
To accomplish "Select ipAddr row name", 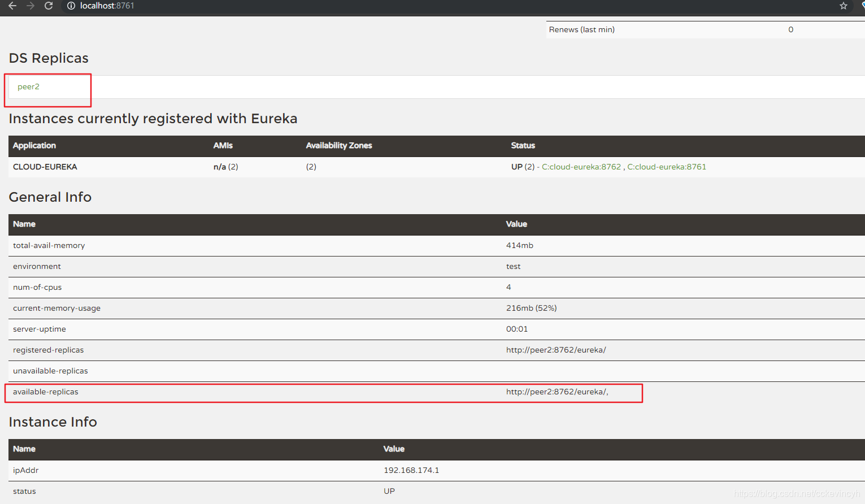I will click(25, 470).
